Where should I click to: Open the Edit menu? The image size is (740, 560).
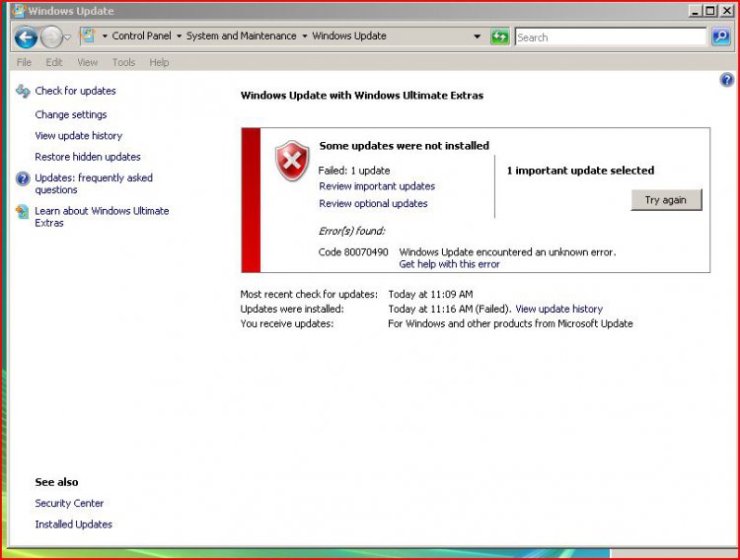click(x=54, y=62)
